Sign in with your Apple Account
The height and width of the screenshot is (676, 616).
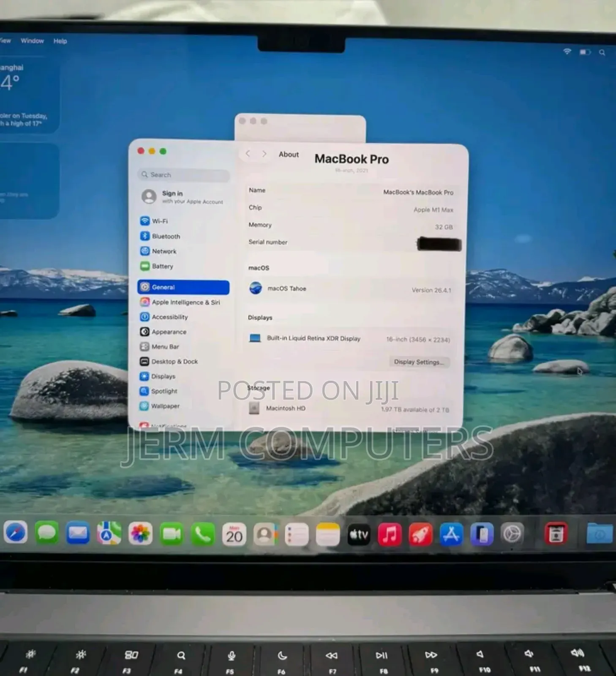[183, 197]
